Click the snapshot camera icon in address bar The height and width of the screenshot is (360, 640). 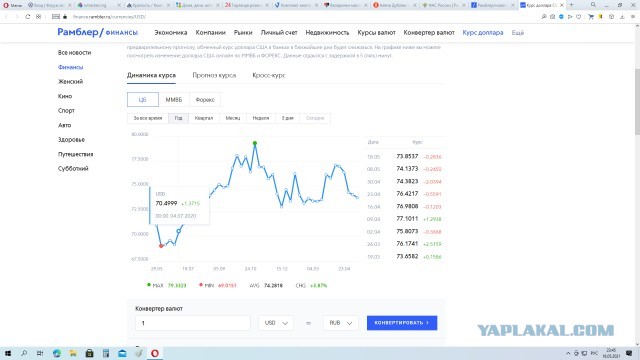coord(552,17)
